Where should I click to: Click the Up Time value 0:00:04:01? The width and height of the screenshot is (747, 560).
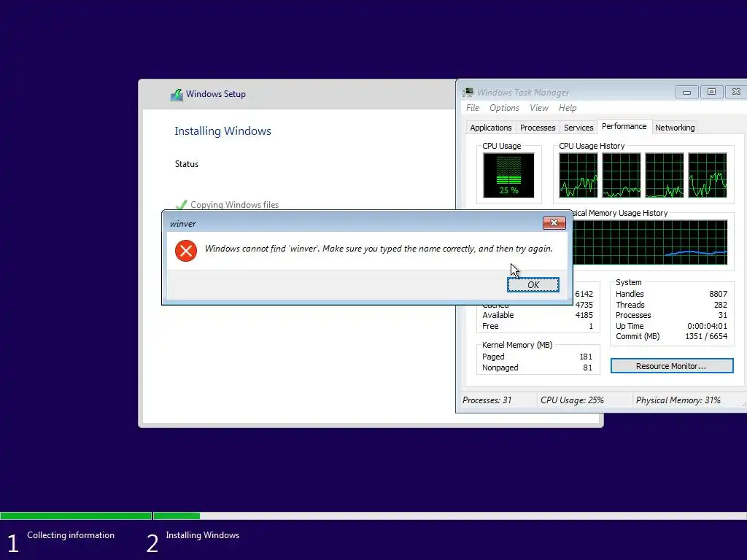pyautogui.click(x=707, y=326)
